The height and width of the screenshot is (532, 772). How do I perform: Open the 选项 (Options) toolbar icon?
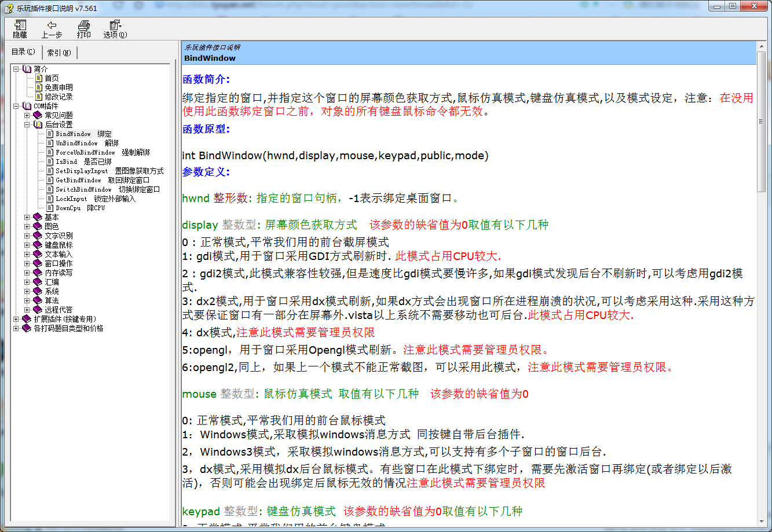[115, 25]
